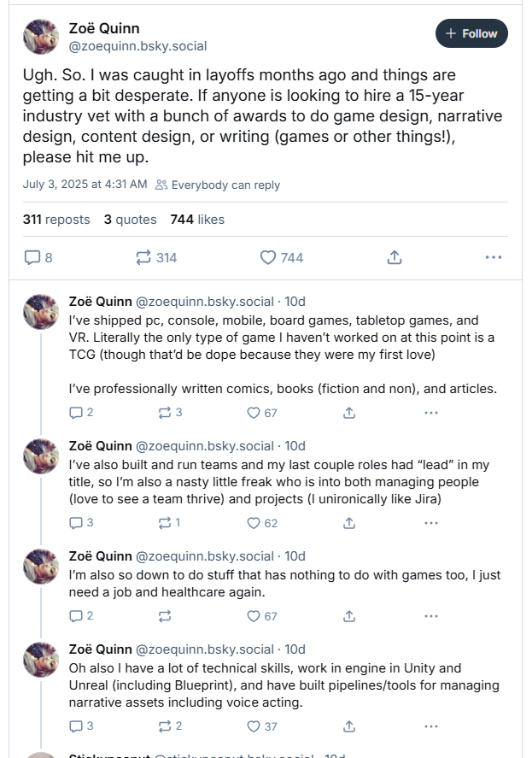Share the main post via share icon
The height and width of the screenshot is (758, 532).
[x=395, y=257]
